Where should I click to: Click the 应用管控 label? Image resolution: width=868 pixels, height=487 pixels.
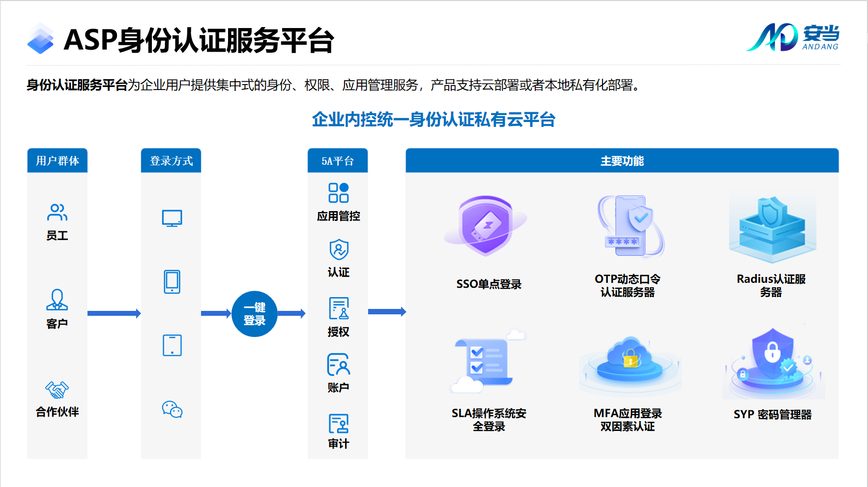(x=339, y=216)
